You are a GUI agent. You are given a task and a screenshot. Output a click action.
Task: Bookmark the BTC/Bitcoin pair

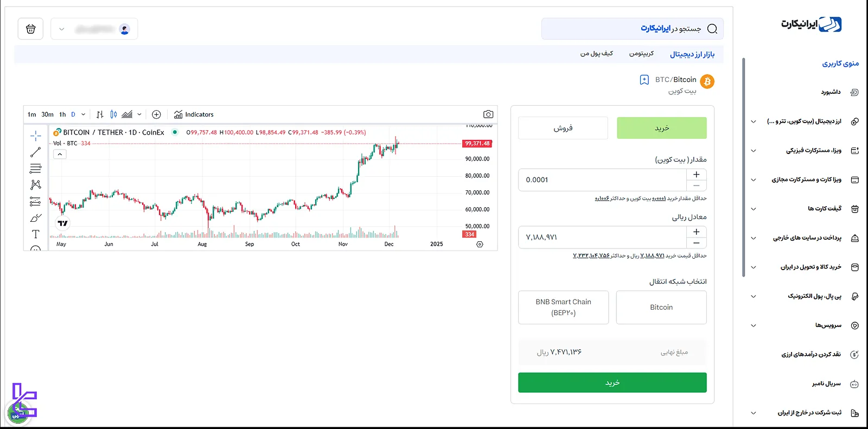644,80
